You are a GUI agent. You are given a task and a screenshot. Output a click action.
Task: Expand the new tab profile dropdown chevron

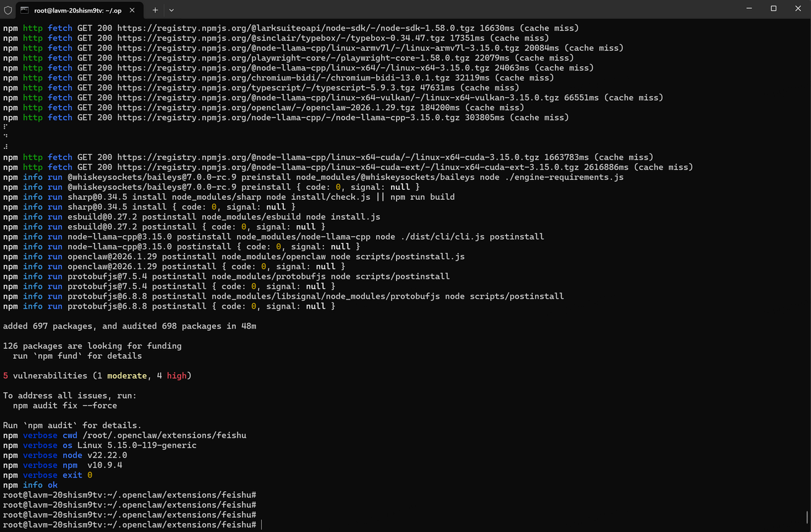tap(171, 10)
